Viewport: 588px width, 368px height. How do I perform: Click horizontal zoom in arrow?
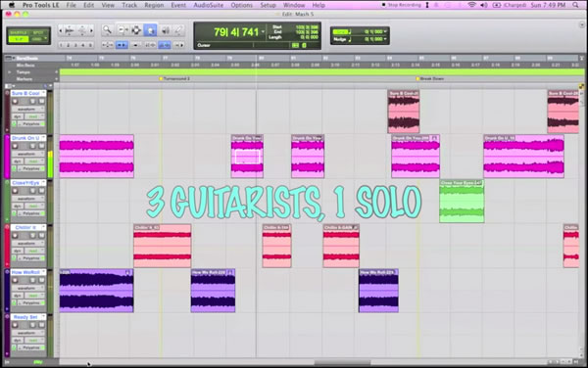91,30
